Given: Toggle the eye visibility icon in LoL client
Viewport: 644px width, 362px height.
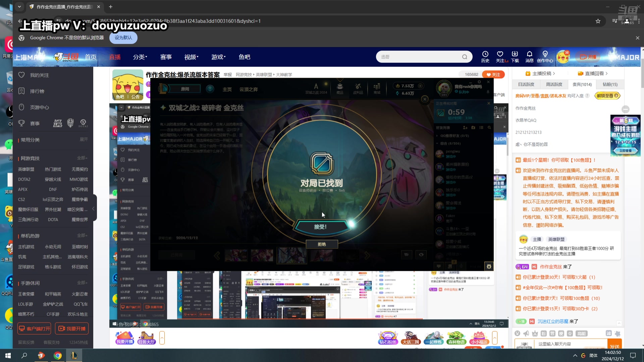Looking at the screenshot, I should [421, 255].
